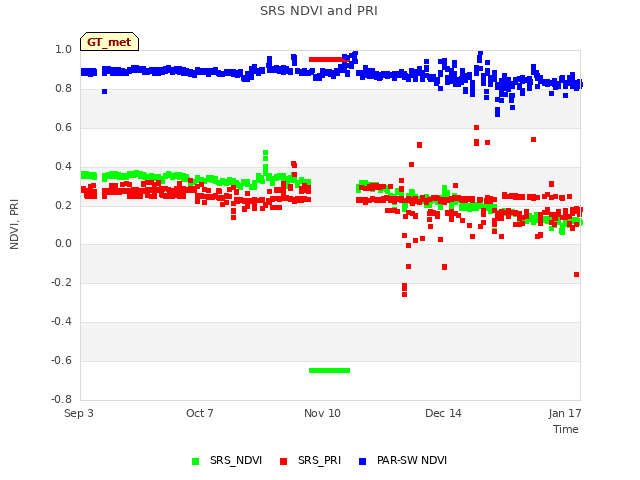Click the -0.8 y-axis tick label
This screenshot has height=480, width=640.
click(x=61, y=399)
